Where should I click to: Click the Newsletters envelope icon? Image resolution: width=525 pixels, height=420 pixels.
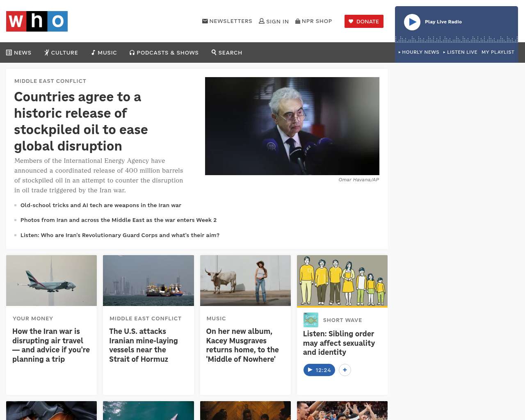click(x=205, y=21)
